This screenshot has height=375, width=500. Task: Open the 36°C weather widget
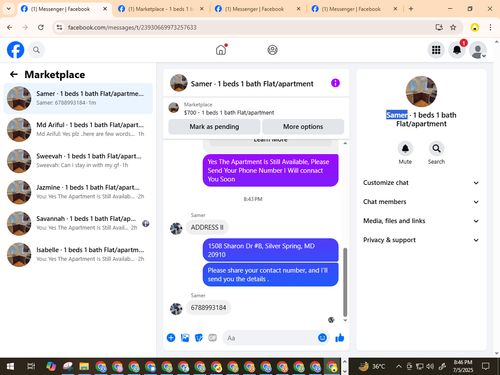point(372,367)
